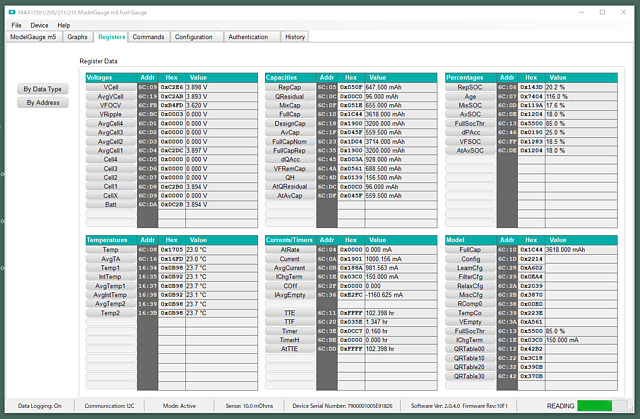Click the dPAcc register button
The width and height of the screenshot is (640, 419).
click(470, 132)
